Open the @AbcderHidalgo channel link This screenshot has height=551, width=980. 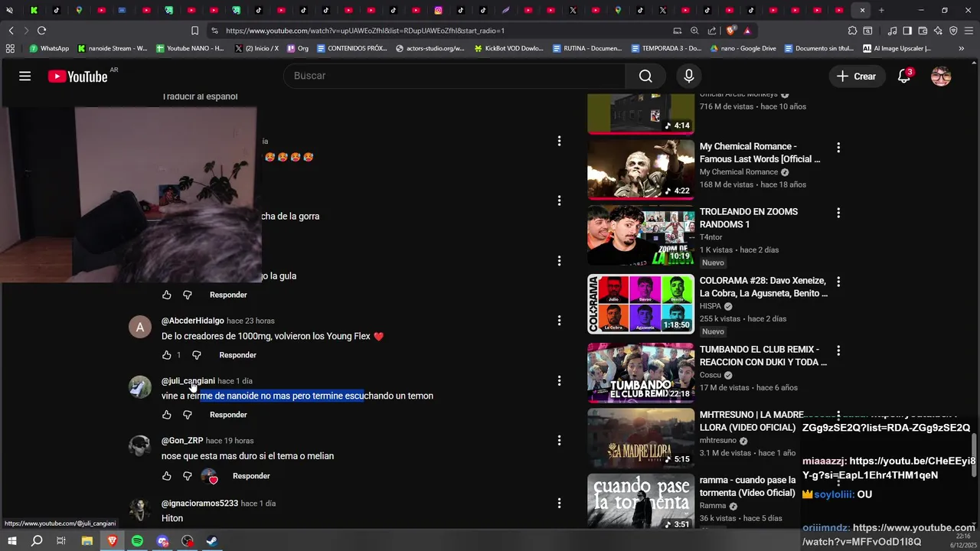[193, 321]
